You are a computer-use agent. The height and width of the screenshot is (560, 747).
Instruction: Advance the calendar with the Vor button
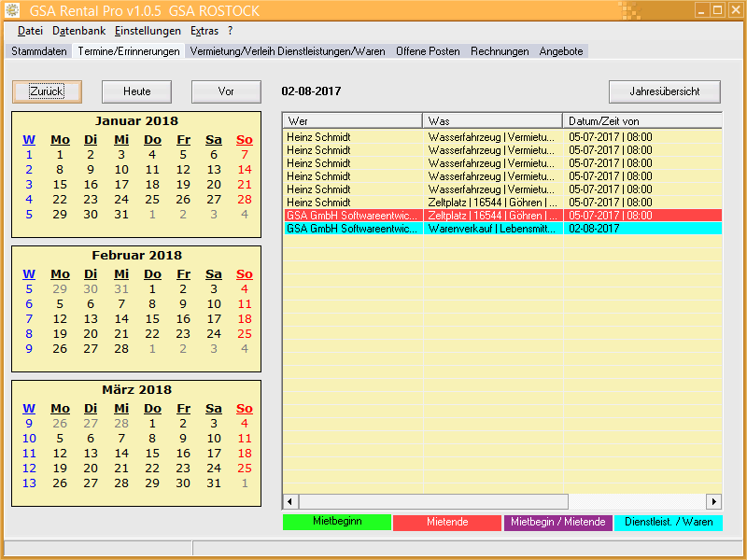point(226,91)
